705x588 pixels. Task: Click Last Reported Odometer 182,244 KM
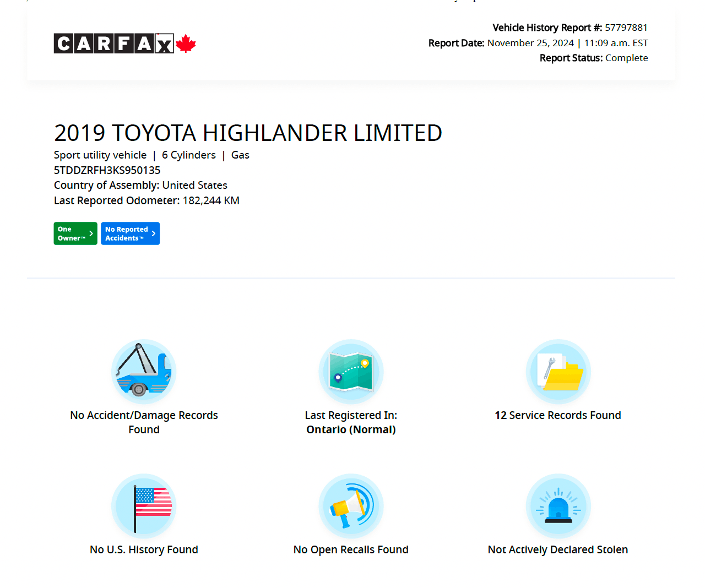147,200
